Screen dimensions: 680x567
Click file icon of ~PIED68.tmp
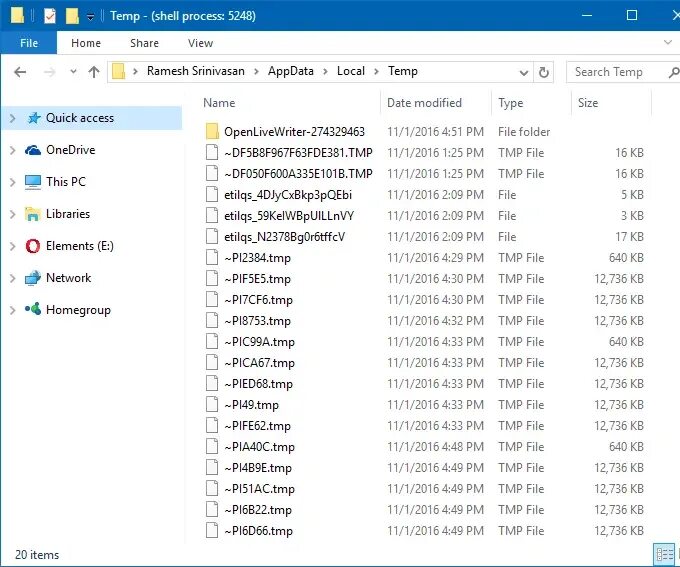pos(212,384)
